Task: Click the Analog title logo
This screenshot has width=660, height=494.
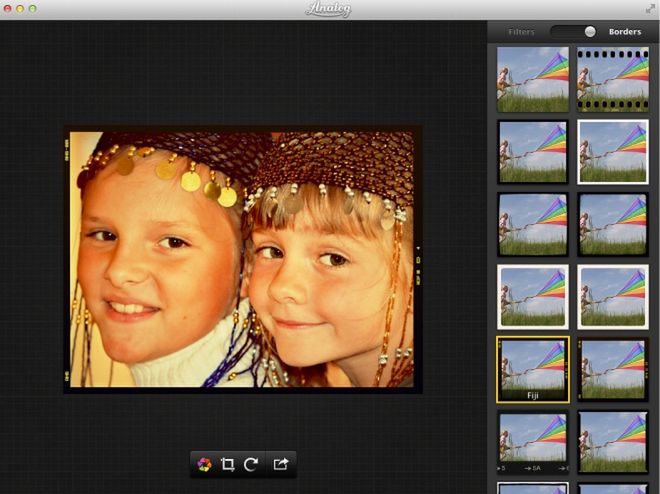Action: pos(329,9)
